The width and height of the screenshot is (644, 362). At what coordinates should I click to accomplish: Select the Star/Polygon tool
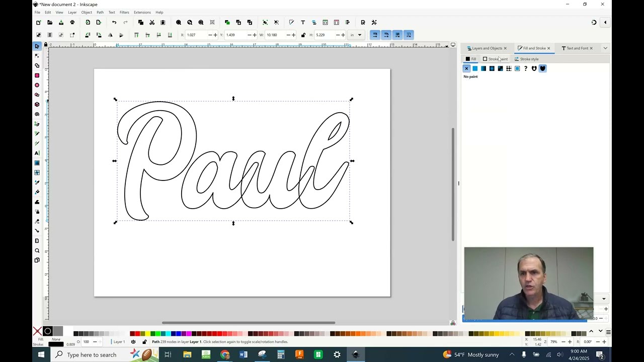click(x=37, y=95)
